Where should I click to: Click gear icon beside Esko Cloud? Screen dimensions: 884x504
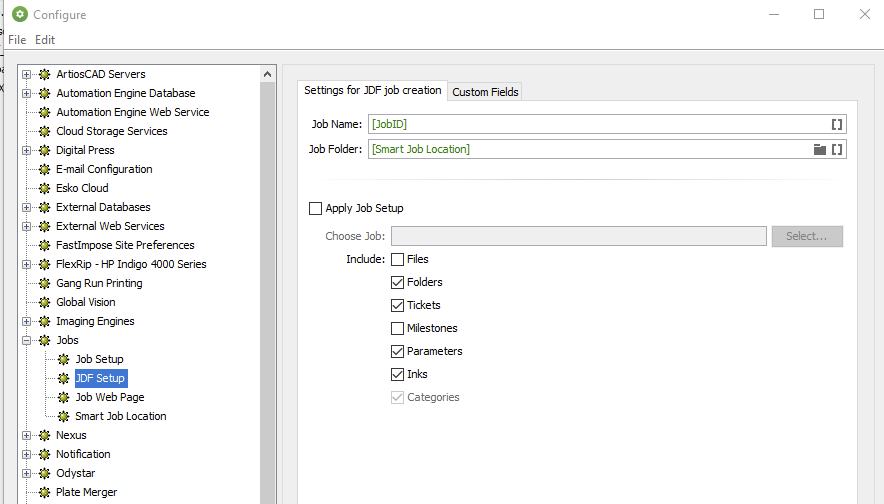coord(44,188)
